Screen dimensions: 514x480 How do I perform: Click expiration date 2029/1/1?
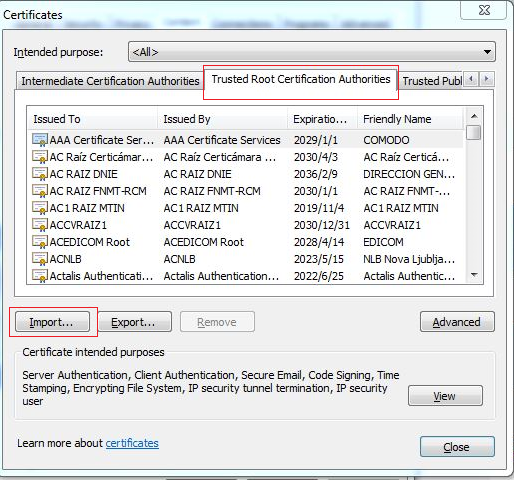pyautogui.click(x=316, y=140)
